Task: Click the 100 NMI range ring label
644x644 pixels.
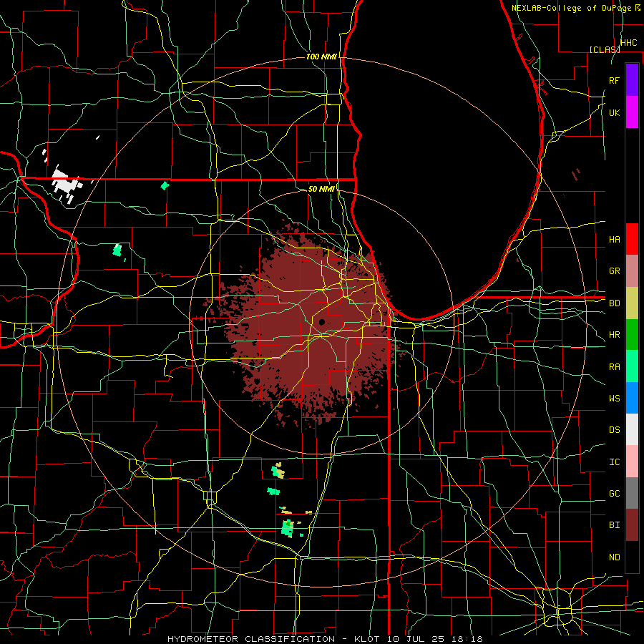Action: pos(321,57)
